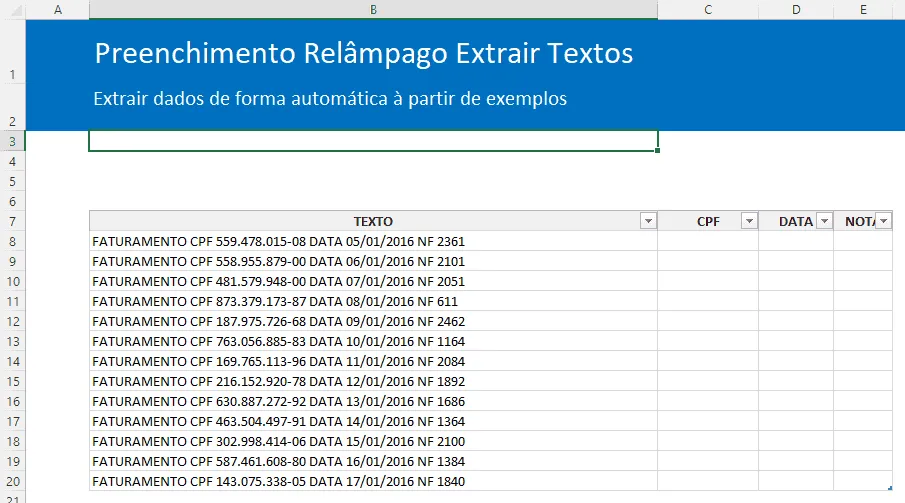Image resolution: width=905 pixels, height=503 pixels.
Task: Click the empty NOTA cell in row 8
Action: pyautogui.click(x=863, y=241)
